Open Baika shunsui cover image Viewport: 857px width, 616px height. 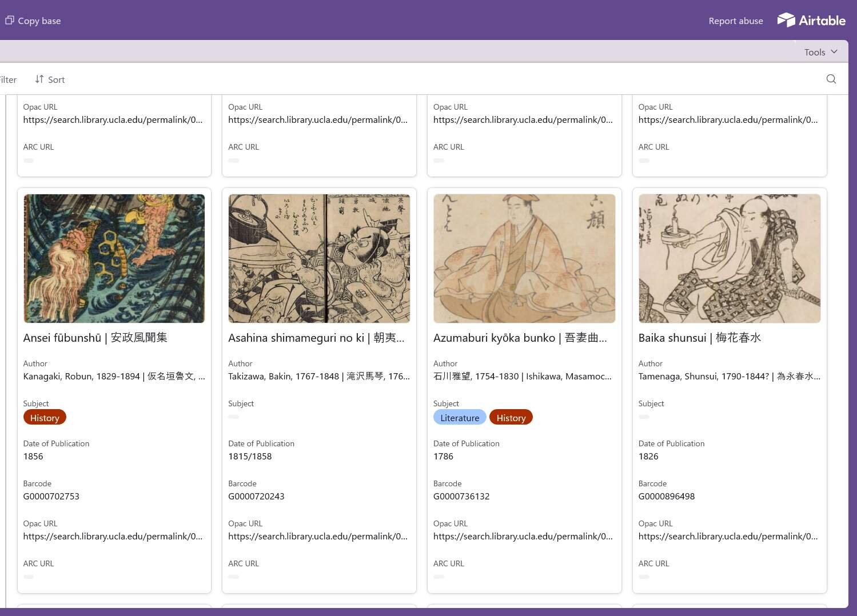tap(729, 258)
